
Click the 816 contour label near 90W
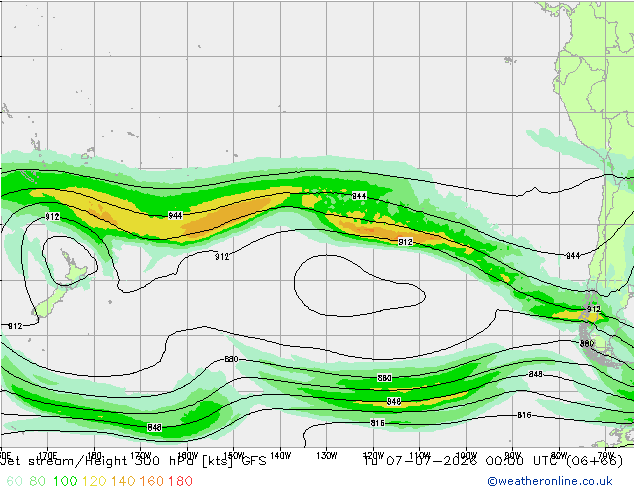[524, 415]
